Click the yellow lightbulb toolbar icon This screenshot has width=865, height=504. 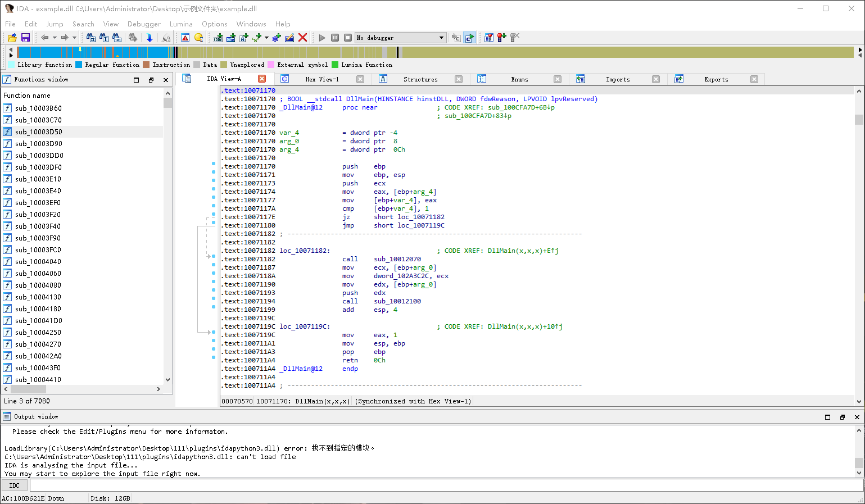(x=198, y=38)
